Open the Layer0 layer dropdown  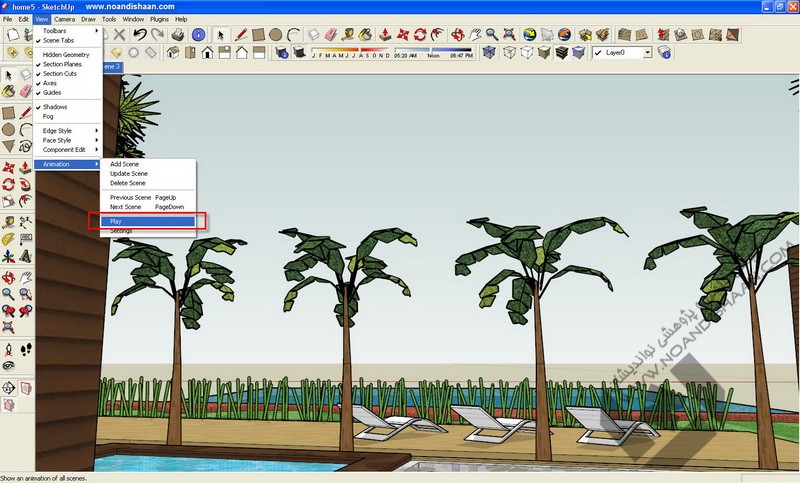pos(647,52)
